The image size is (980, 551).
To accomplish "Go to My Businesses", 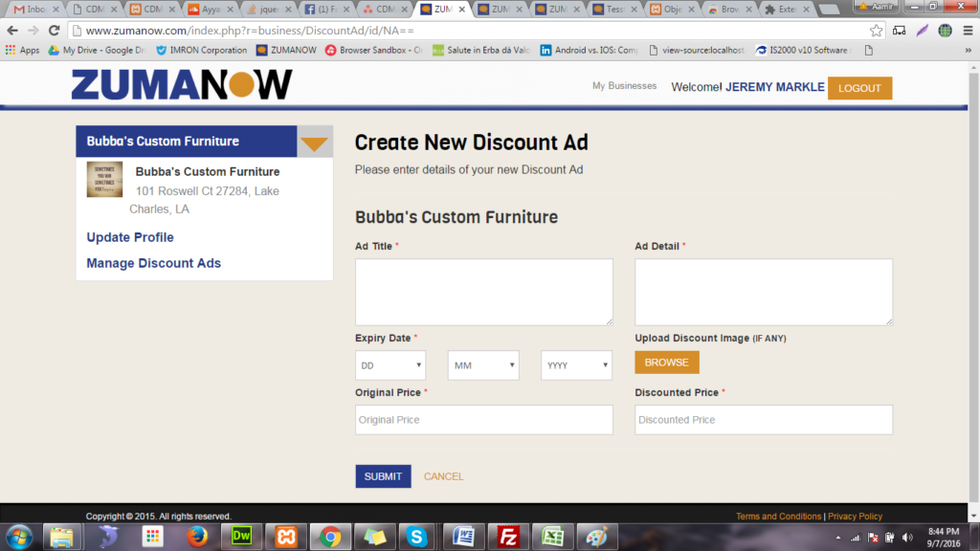I will (x=624, y=86).
